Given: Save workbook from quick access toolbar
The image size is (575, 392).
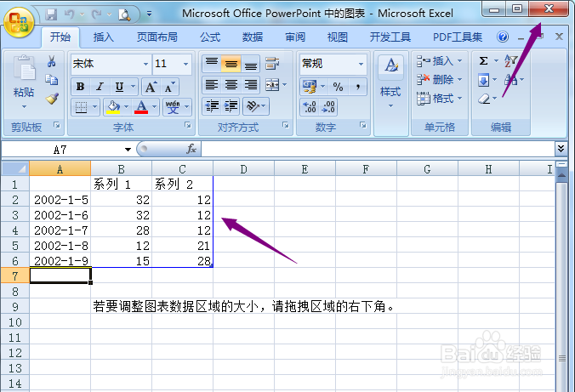Looking at the screenshot, I should point(51,14).
